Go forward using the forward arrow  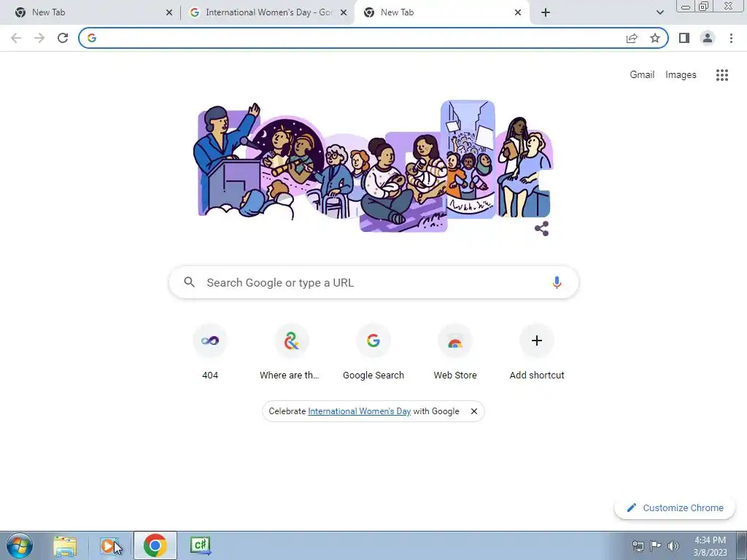[39, 38]
